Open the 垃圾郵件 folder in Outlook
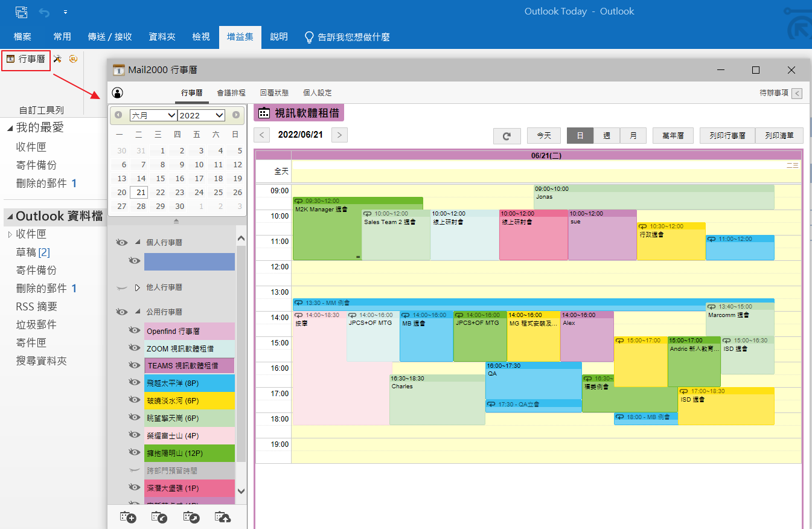The image size is (812, 529). pos(36,325)
